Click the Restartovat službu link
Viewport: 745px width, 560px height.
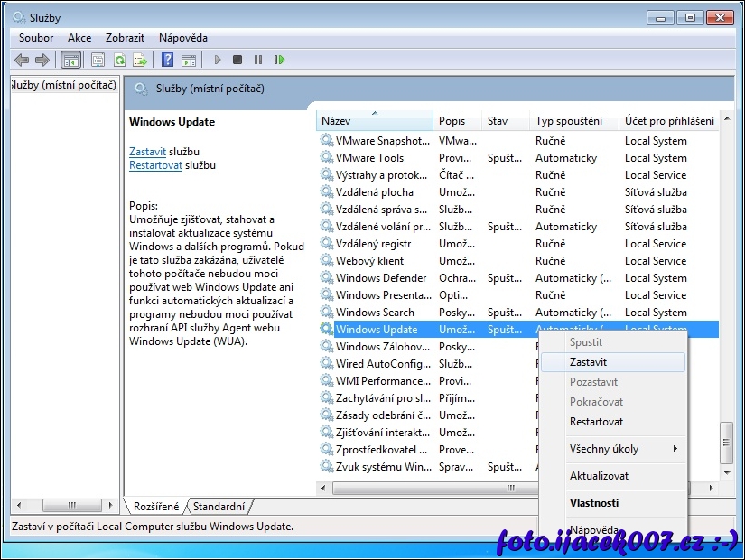click(x=155, y=165)
